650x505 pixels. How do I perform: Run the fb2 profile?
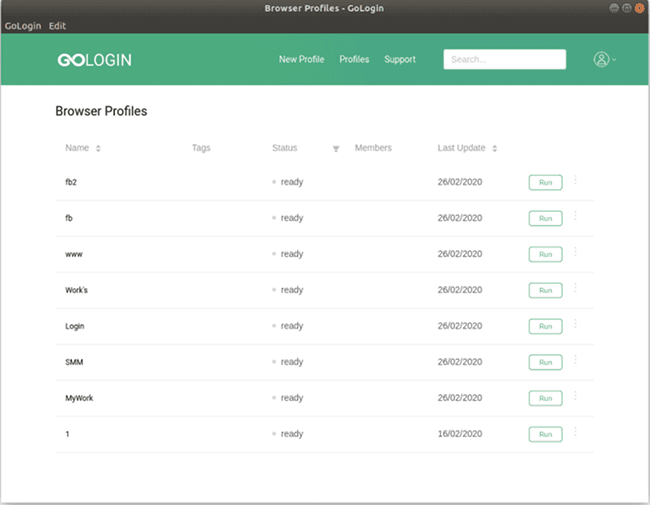click(546, 182)
